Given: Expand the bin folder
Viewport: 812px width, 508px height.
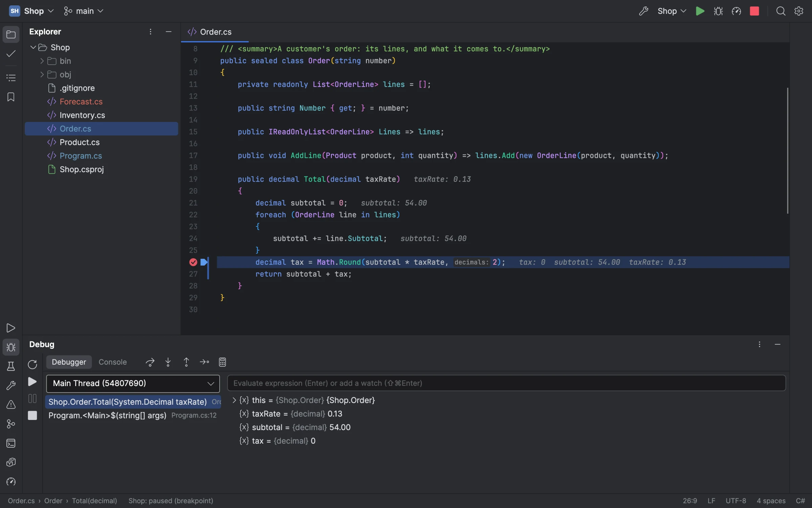Looking at the screenshot, I should click(x=42, y=61).
